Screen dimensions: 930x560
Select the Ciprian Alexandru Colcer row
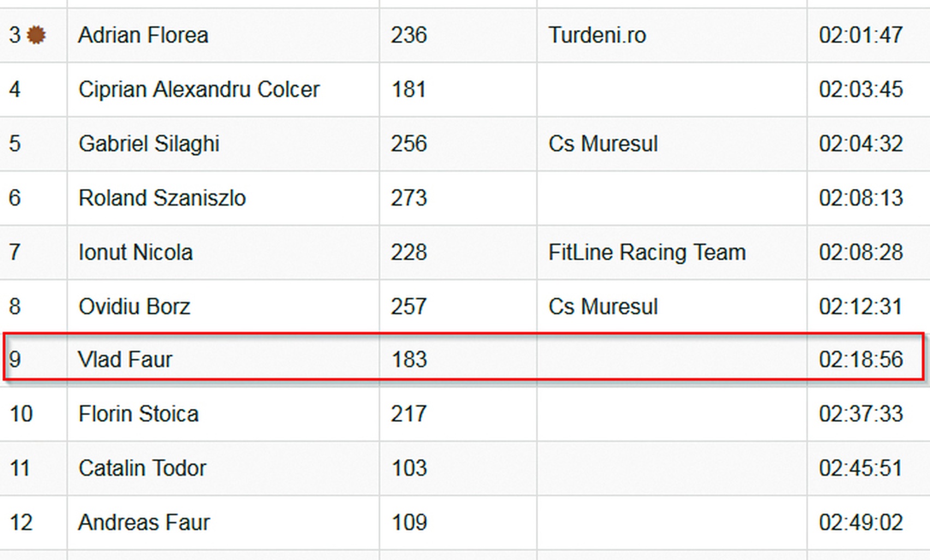465,90
